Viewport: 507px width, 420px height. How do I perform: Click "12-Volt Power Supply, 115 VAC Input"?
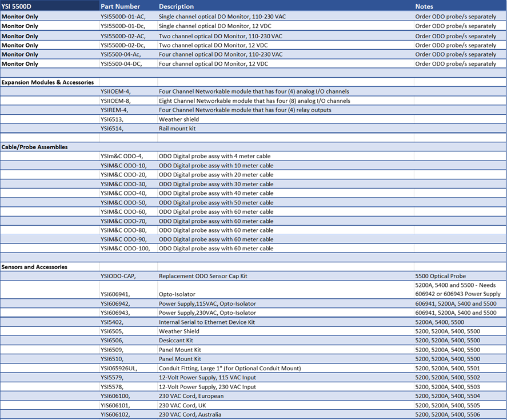[x=207, y=377]
